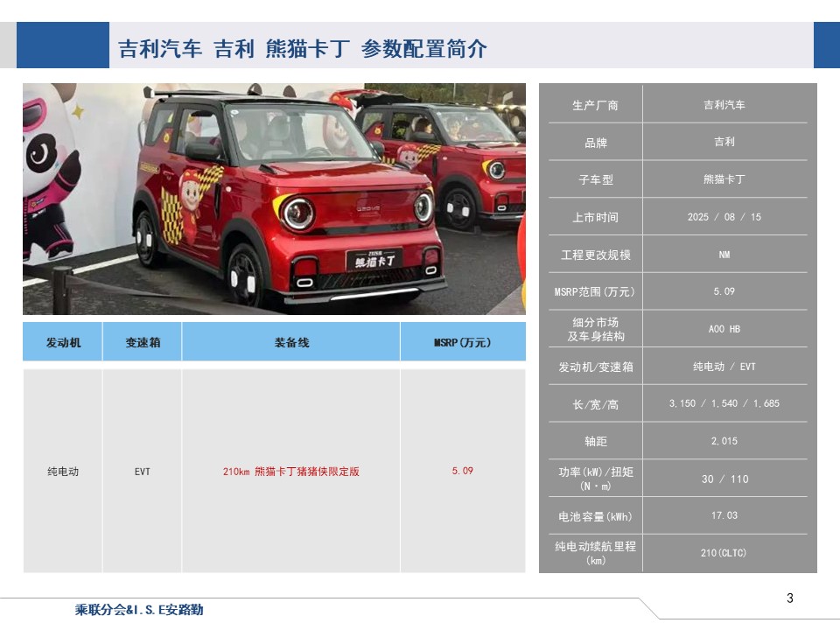Click the 吉利 brand value
Screen dimensions: 840x630
[724, 142]
